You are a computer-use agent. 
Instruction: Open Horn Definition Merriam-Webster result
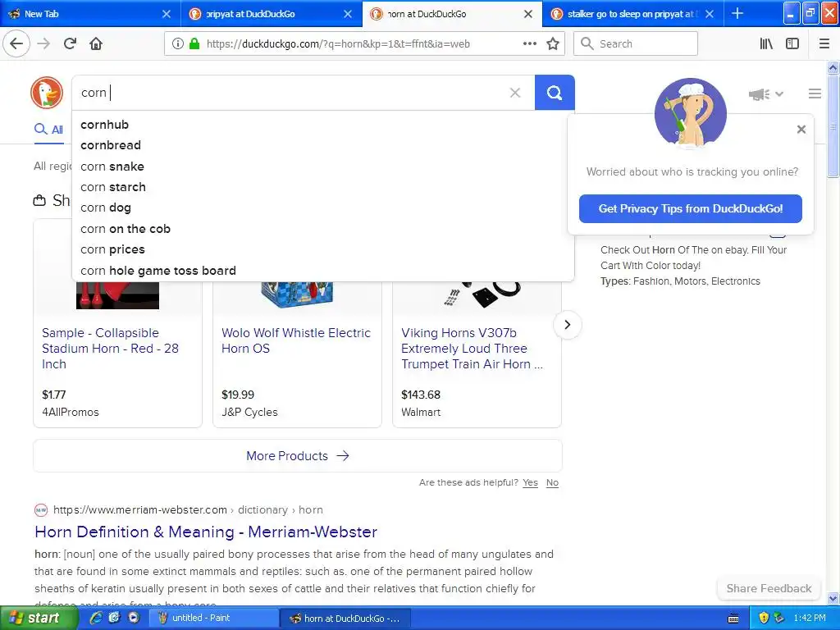click(206, 532)
